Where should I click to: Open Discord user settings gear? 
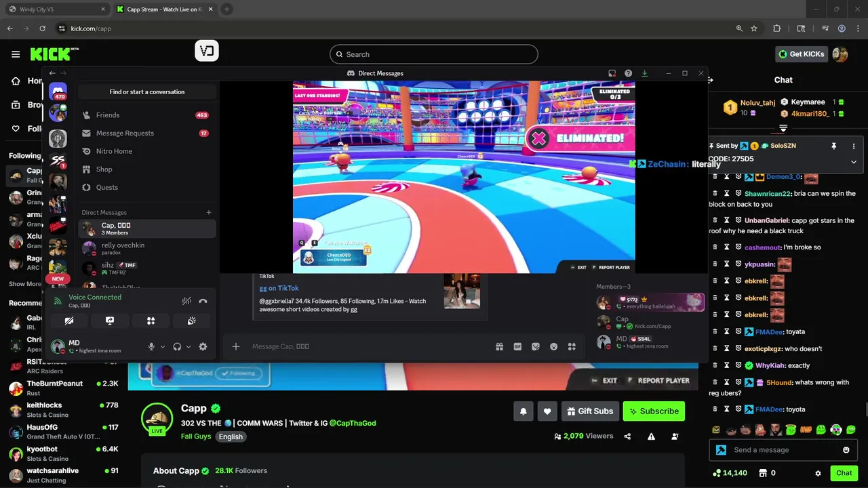[x=203, y=346]
